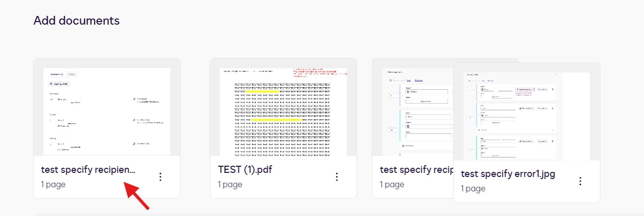Screen dimensions: 644x216
Task: Open the test specify recipien... document thumbnail
Action: click(107, 112)
